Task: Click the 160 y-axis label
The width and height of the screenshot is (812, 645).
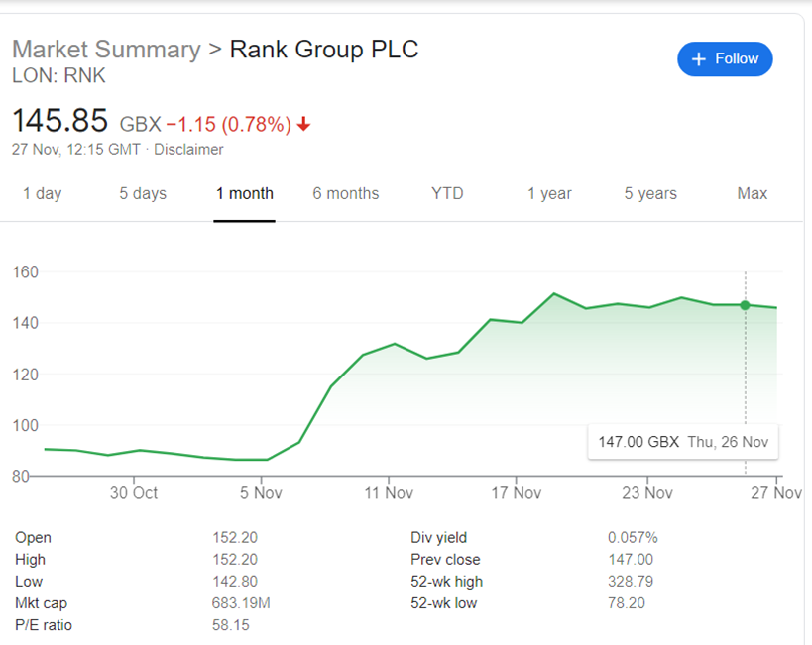Action: (x=26, y=272)
